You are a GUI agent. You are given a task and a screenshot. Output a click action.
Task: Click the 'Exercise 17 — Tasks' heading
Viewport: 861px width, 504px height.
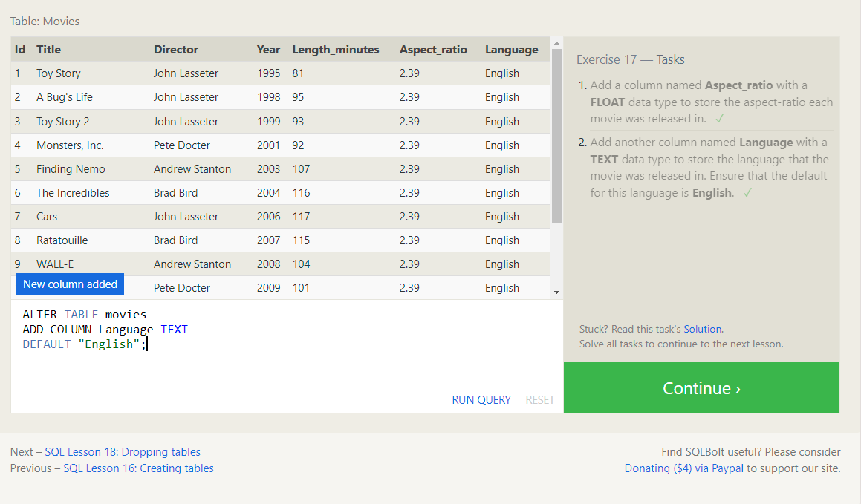click(x=631, y=60)
